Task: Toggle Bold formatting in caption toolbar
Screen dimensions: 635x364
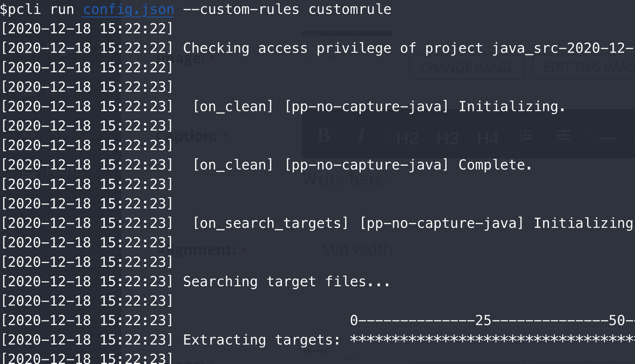Action: [x=323, y=135]
